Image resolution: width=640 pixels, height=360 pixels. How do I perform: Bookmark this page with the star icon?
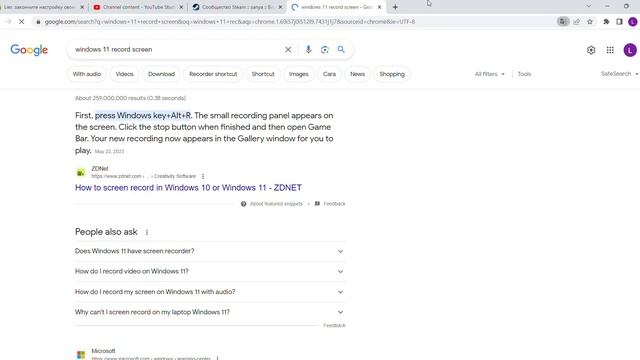(590, 22)
